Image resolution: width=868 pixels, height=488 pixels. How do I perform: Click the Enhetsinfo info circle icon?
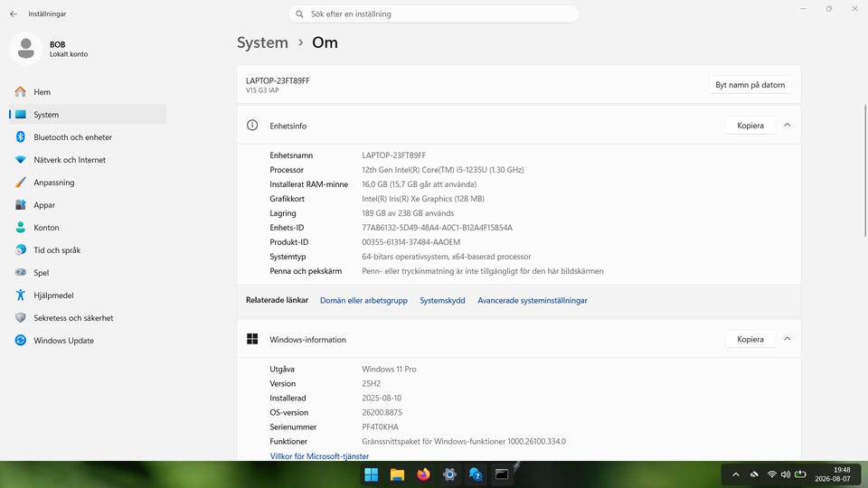point(252,126)
